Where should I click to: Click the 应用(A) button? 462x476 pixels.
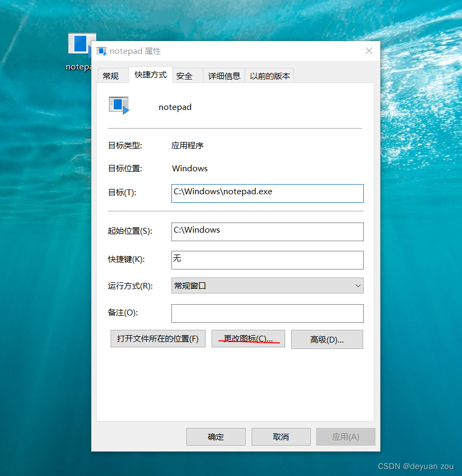pyautogui.click(x=346, y=437)
